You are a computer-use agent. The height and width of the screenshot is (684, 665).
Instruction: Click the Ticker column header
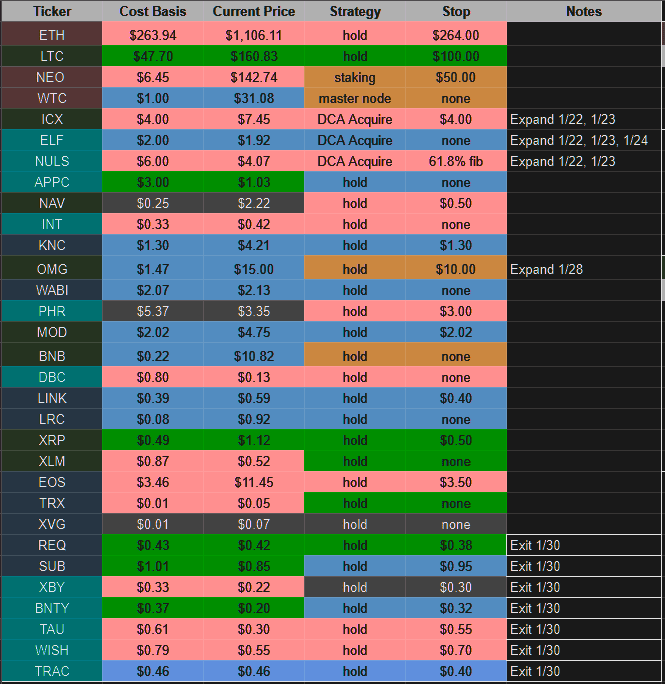[x=51, y=11]
